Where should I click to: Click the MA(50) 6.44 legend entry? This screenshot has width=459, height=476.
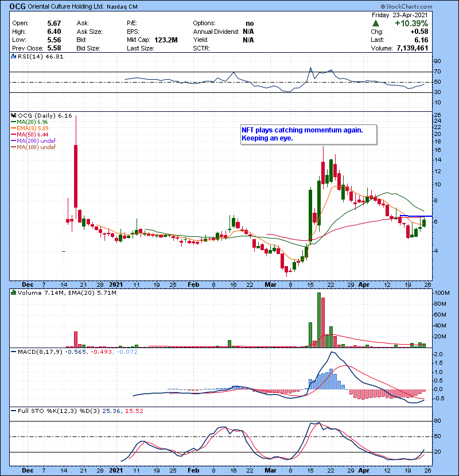[30, 134]
